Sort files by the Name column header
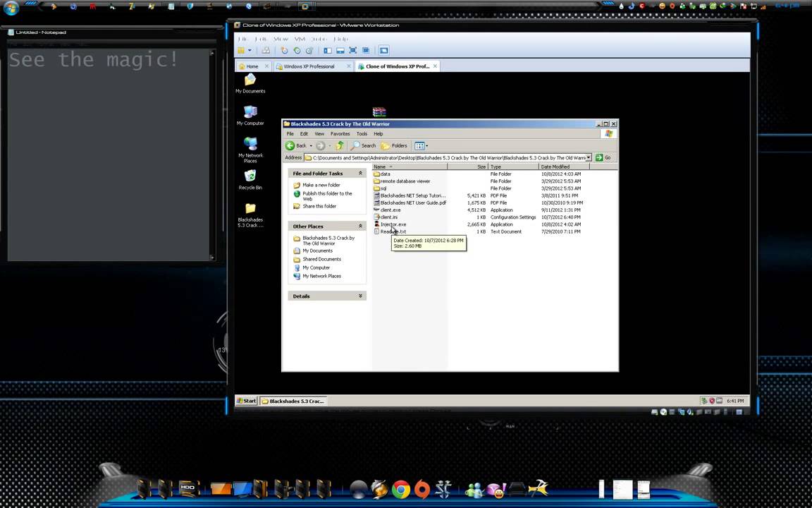The height and width of the screenshot is (508, 812). 410,167
